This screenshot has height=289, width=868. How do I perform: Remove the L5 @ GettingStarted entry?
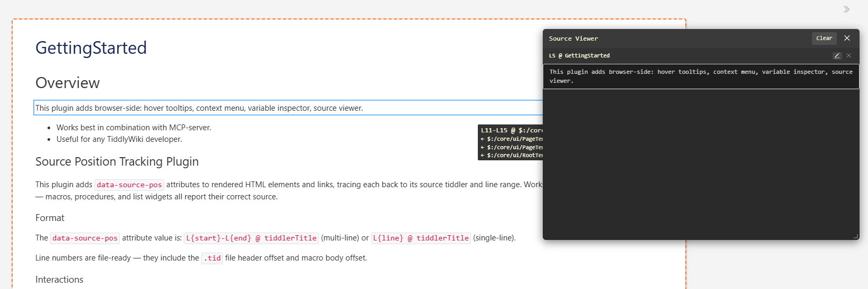pyautogui.click(x=848, y=55)
